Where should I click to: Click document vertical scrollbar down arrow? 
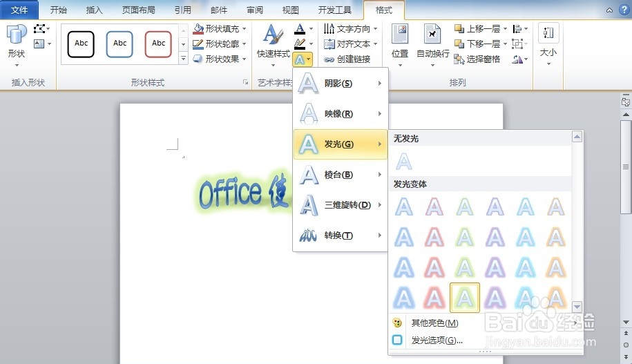pyautogui.click(x=626, y=322)
